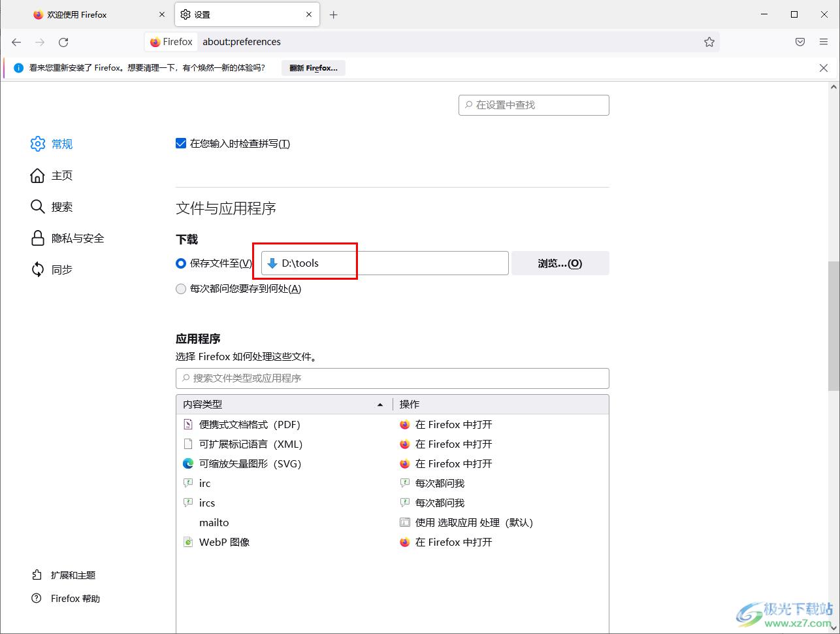The height and width of the screenshot is (634, 840).
Task: Close the 欢迎使用 Firefox tab
Action: click(x=162, y=14)
